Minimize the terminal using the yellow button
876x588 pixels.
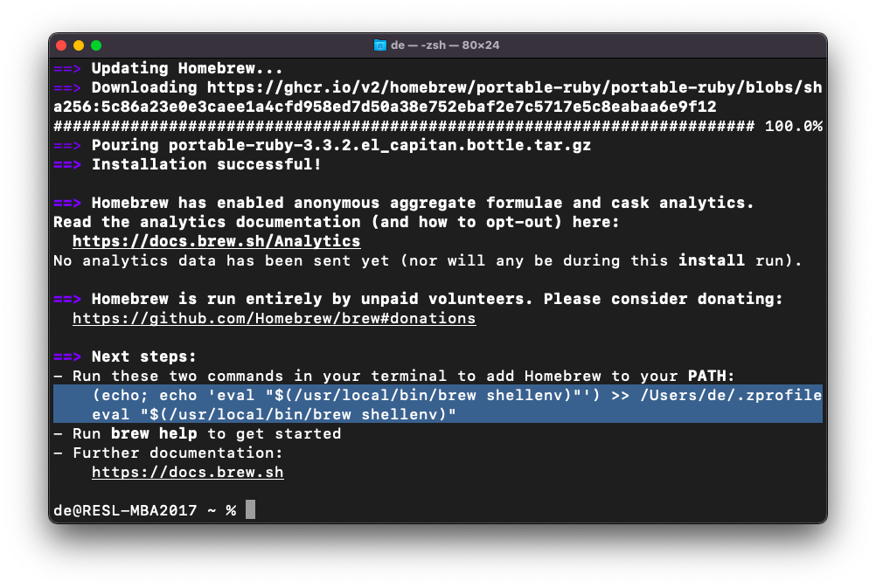point(79,45)
